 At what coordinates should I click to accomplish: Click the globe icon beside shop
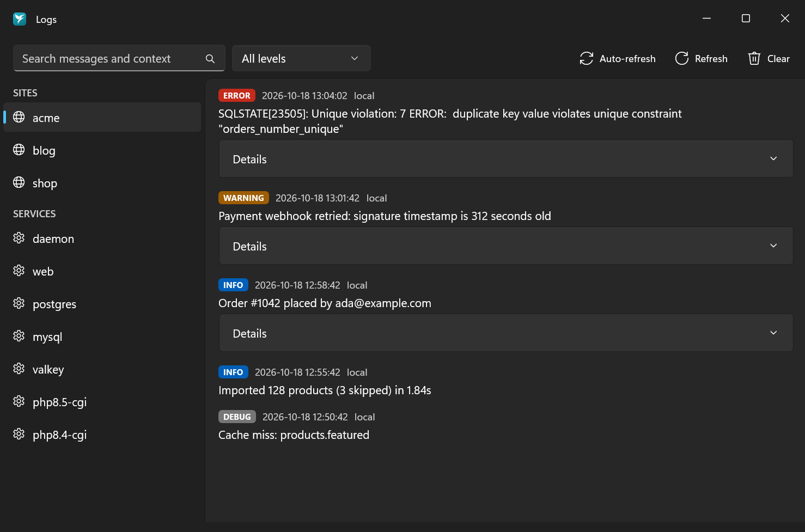(19, 182)
